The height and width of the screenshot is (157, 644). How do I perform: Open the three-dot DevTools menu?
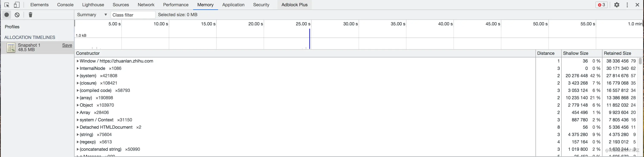point(627,5)
